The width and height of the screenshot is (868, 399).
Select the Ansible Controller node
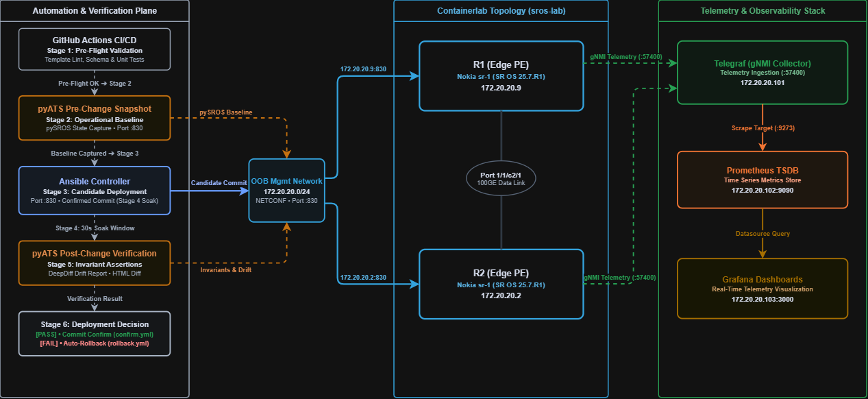click(95, 191)
